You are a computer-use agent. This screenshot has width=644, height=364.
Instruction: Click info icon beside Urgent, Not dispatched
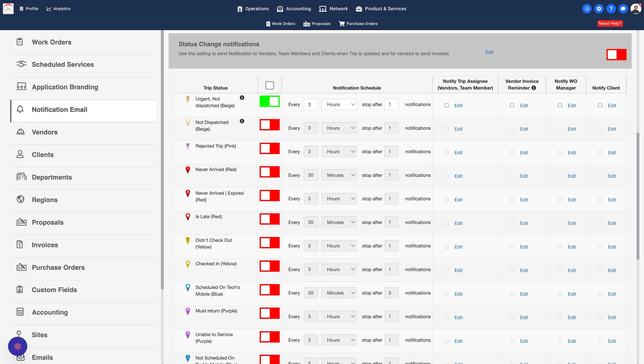pyautogui.click(x=242, y=98)
